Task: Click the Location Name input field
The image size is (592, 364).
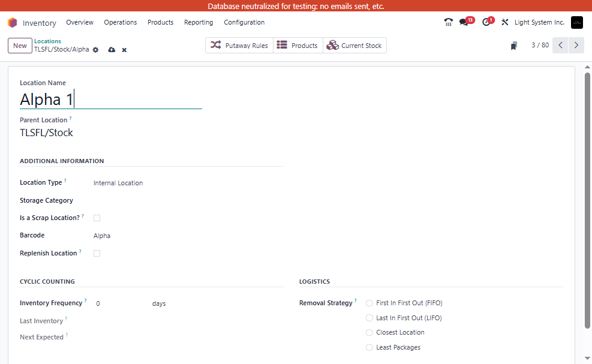Action: 110,100
